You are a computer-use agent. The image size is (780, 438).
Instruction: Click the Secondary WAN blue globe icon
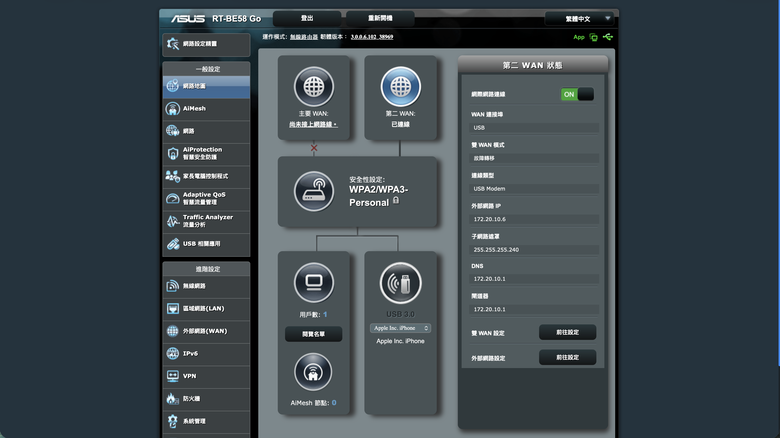click(400, 87)
